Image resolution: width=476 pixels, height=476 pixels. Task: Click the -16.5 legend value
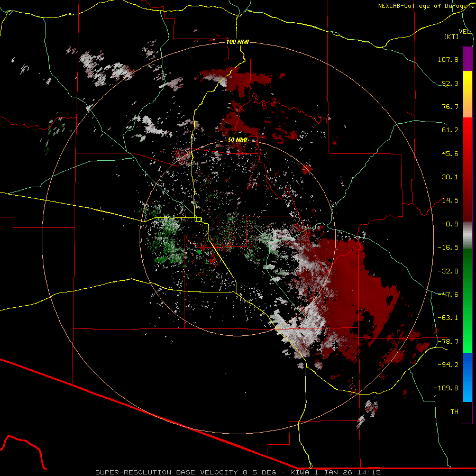pos(448,248)
